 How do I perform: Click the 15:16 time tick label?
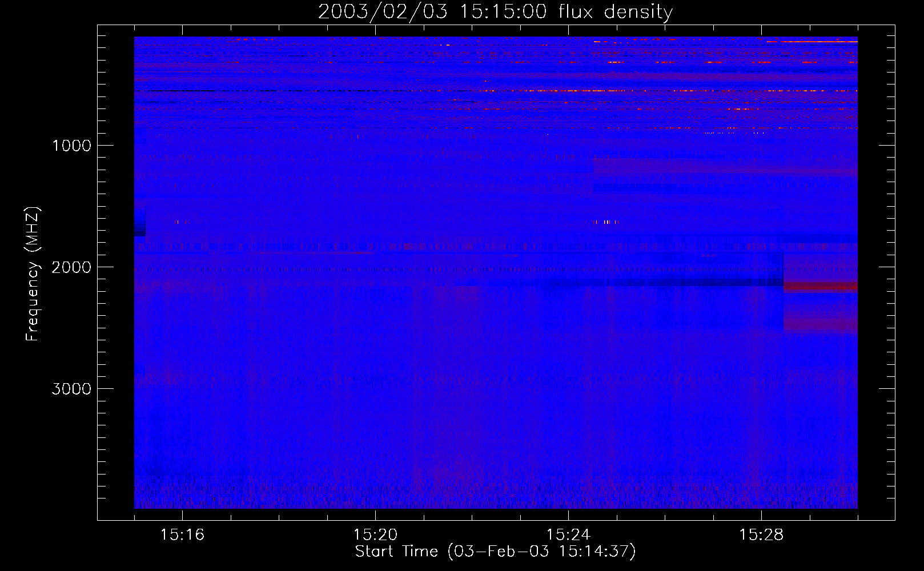point(182,534)
